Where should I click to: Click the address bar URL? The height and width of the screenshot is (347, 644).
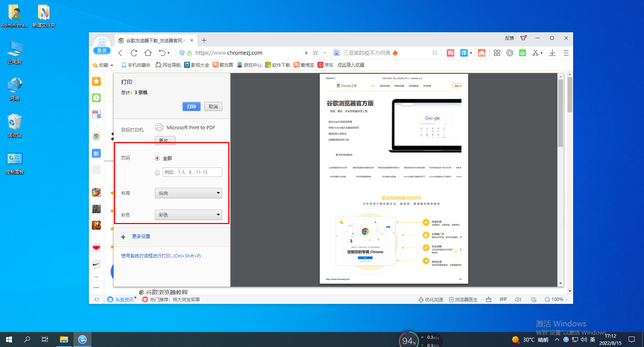pyautogui.click(x=229, y=53)
